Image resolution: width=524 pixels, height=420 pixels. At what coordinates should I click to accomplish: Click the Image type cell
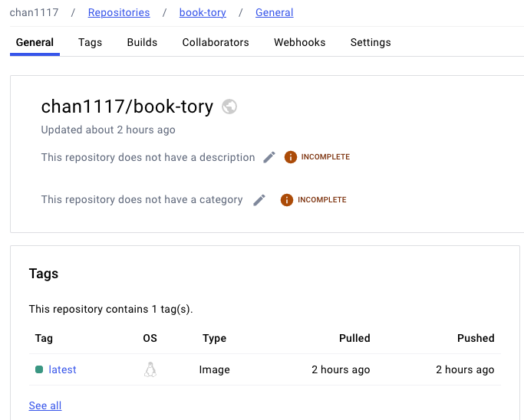point(215,369)
